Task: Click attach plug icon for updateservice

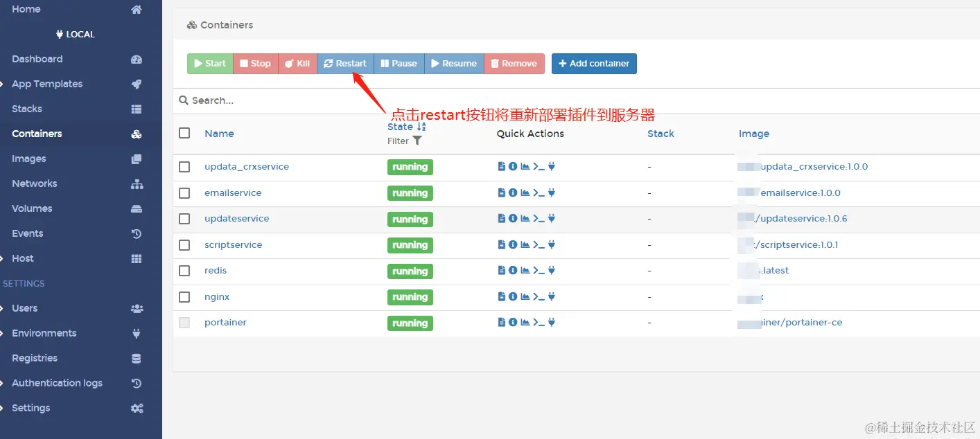Action: [552, 218]
